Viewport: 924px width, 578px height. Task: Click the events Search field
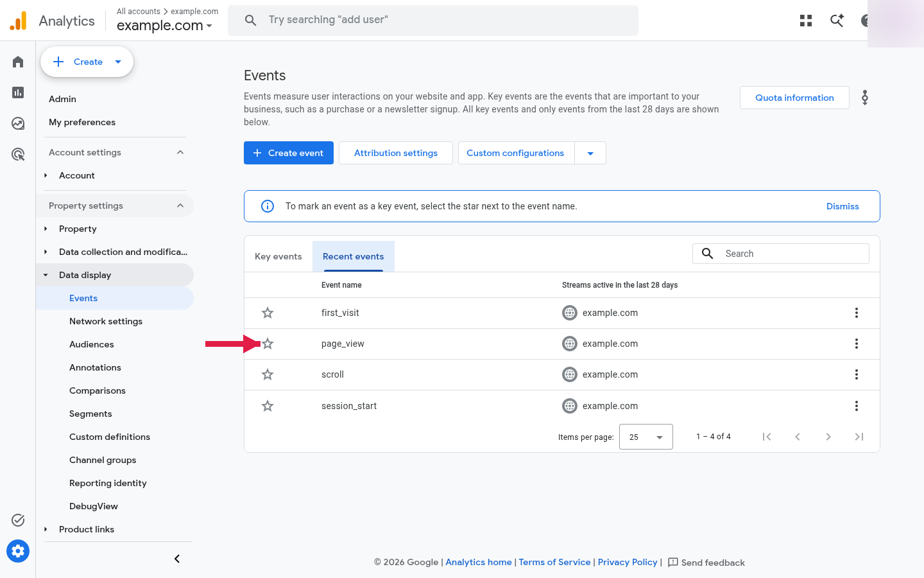point(781,254)
